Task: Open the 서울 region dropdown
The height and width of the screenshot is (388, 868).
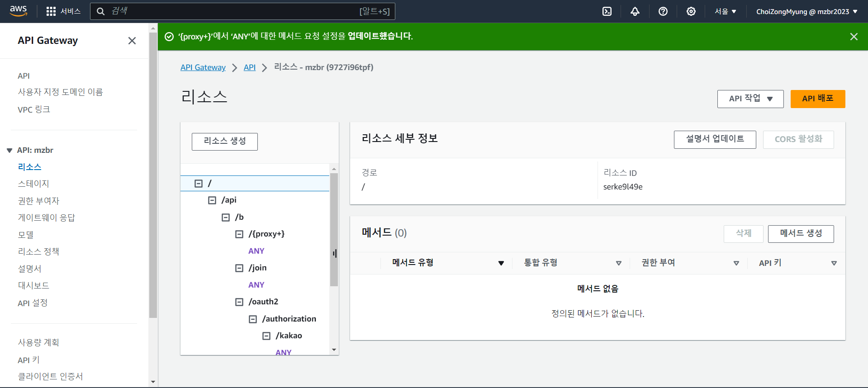Action: [726, 11]
